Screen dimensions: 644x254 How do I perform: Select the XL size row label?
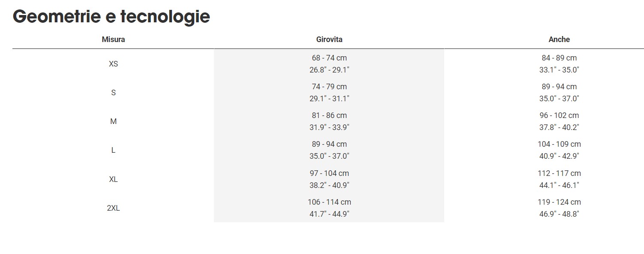pos(113,179)
